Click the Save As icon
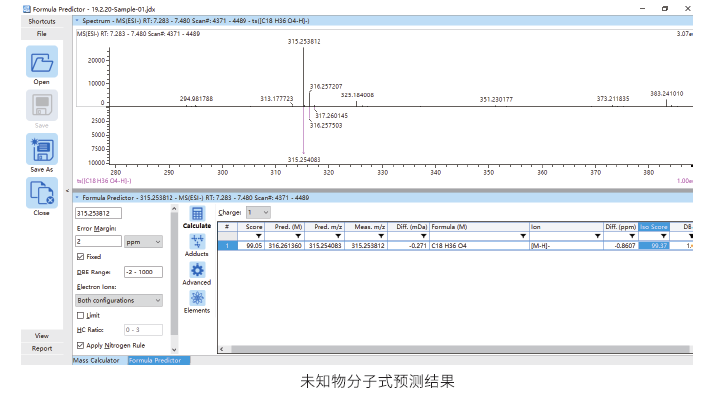Image resolution: width=723 pixels, height=397 pixels. [42, 149]
